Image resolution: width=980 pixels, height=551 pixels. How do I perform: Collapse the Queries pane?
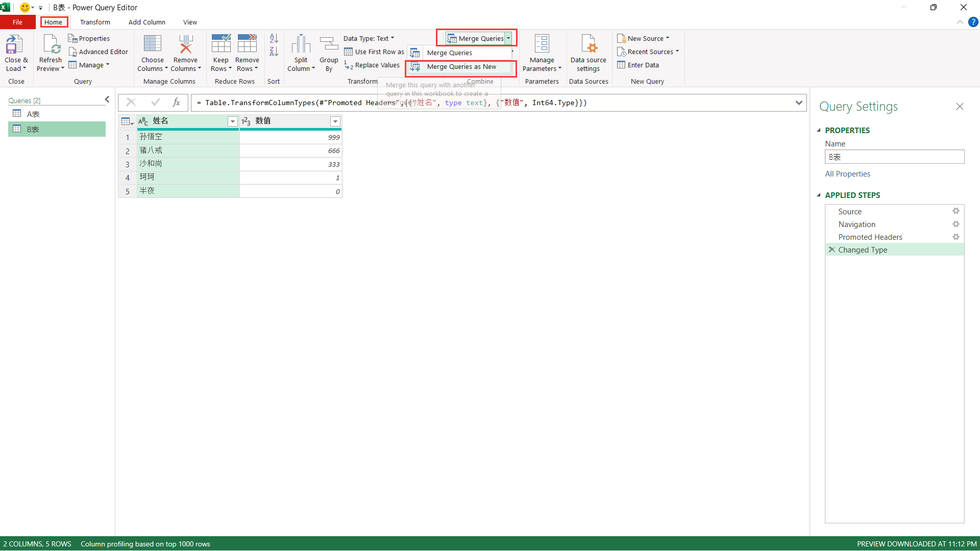pos(107,99)
